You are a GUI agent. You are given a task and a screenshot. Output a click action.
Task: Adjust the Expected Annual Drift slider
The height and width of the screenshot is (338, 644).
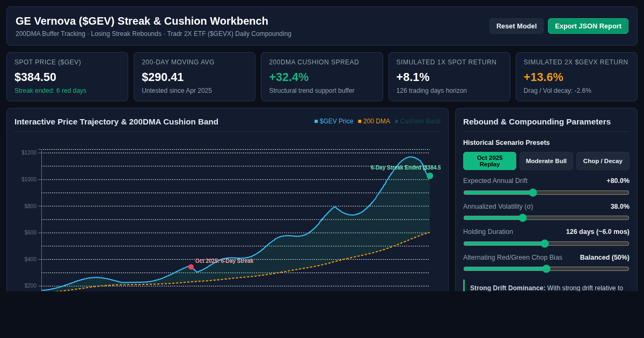coord(546,193)
